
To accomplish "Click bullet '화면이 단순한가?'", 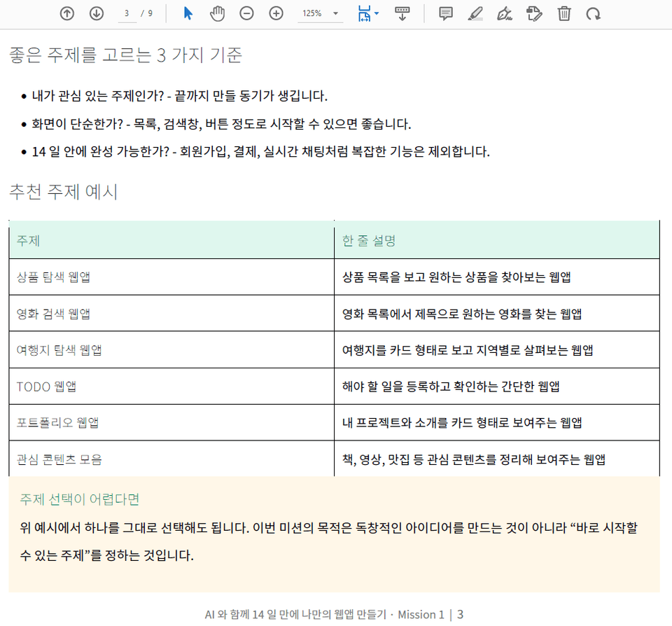I will coord(78,124).
